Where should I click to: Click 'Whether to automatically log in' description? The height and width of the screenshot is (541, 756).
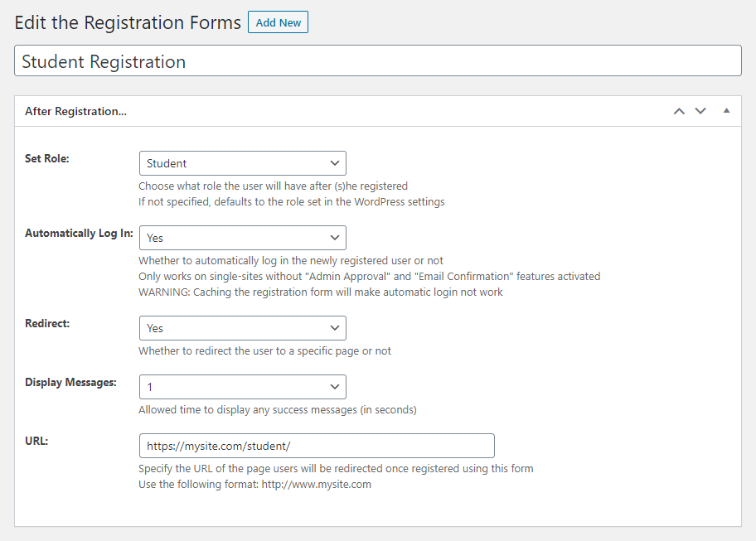coord(291,261)
